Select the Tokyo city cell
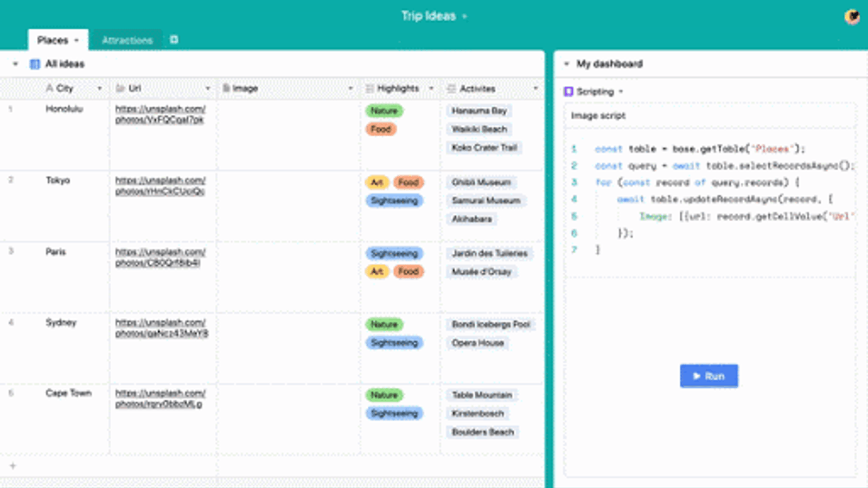The image size is (868, 488). click(x=58, y=181)
